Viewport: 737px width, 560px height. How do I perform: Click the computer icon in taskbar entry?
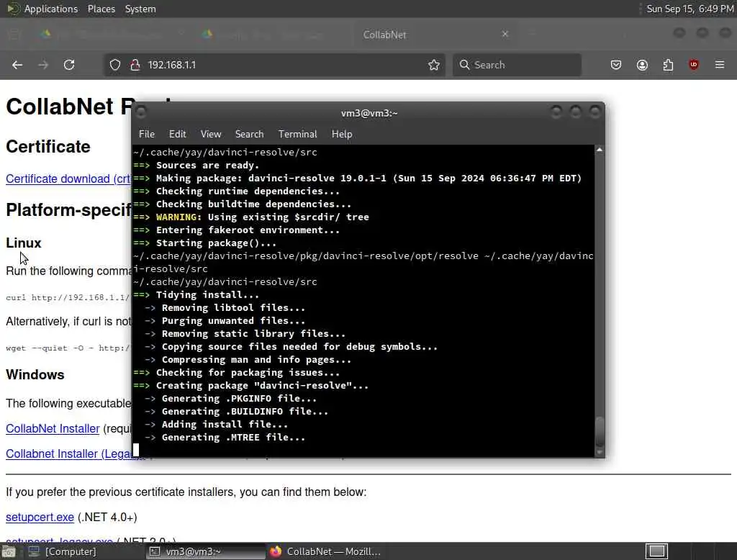(x=34, y=551)
